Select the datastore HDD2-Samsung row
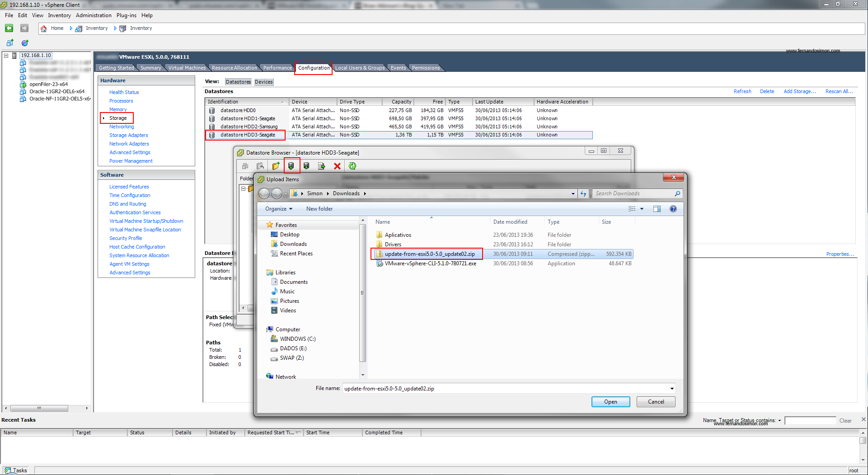 (399, 127)
